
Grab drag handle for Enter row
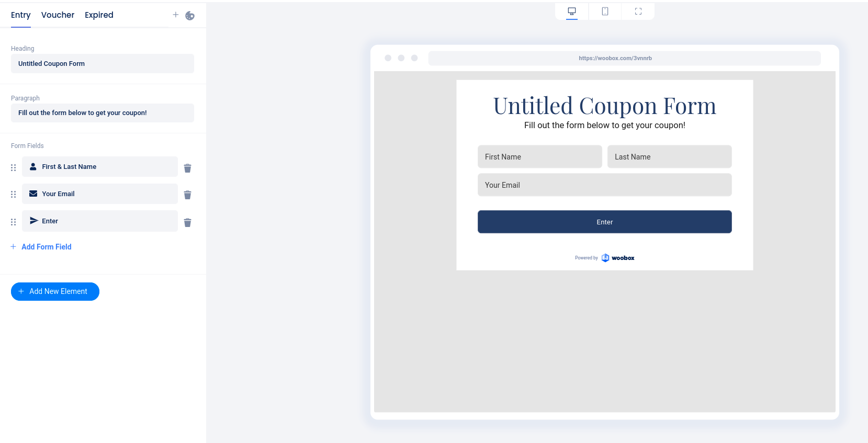pos(14,222)
